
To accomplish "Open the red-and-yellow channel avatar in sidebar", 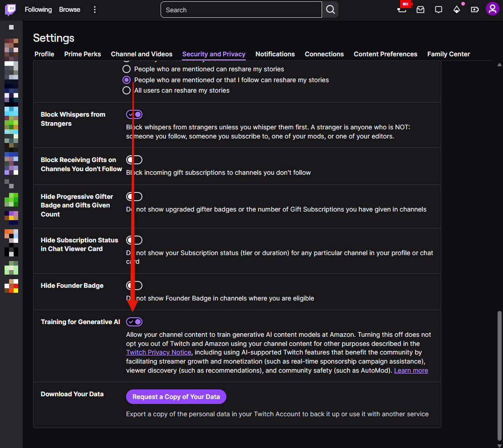I will 11,286.
